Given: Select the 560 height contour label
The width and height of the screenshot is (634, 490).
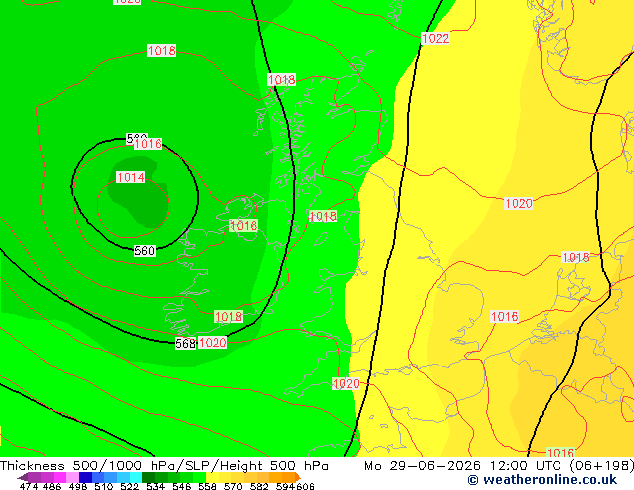Looking at the screenshot, I should tap(144, 251).
